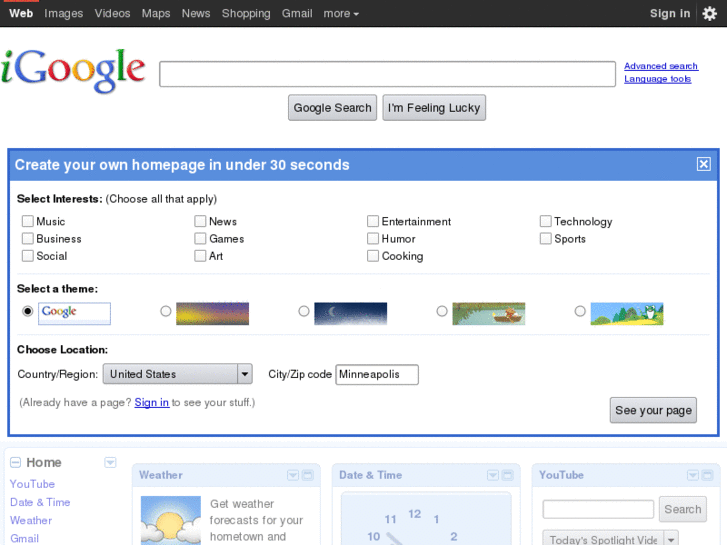Click the Weather gadget title

(161, 475)
